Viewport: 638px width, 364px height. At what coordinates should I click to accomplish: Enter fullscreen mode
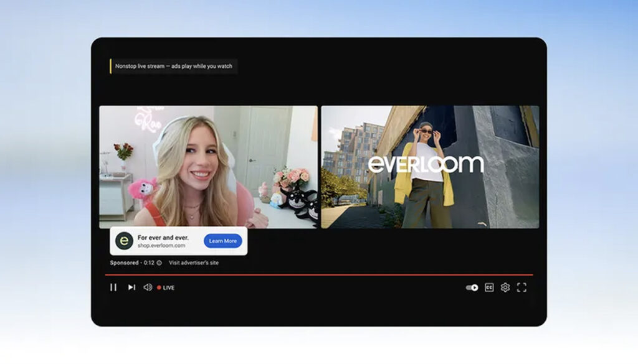522,287
